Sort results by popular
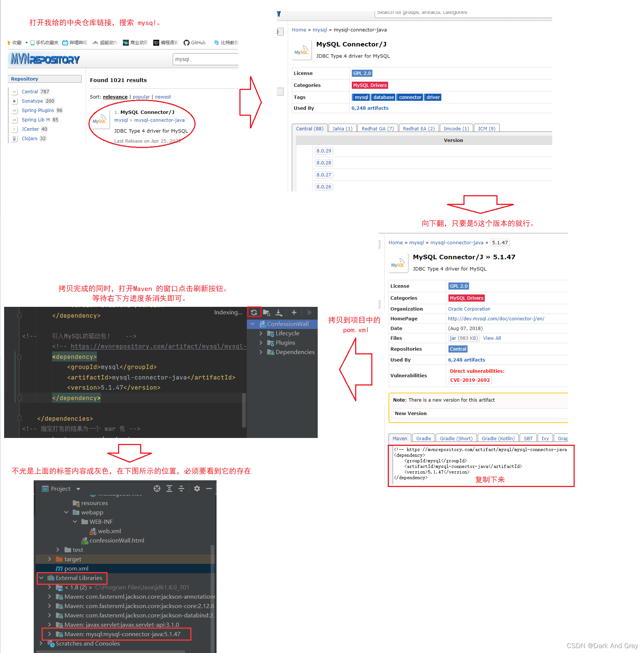Viewport: 644px width, 653px height. point(141,97)
